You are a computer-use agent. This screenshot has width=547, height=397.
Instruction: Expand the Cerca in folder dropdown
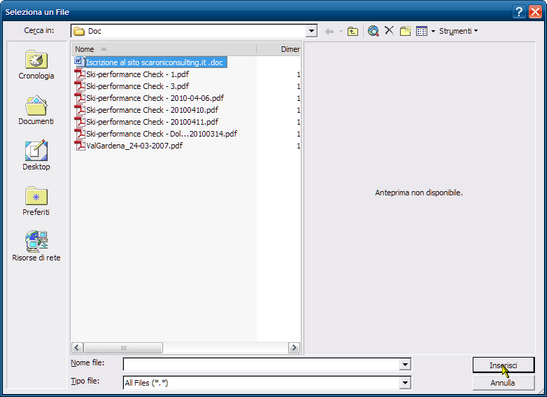point(311,31)
